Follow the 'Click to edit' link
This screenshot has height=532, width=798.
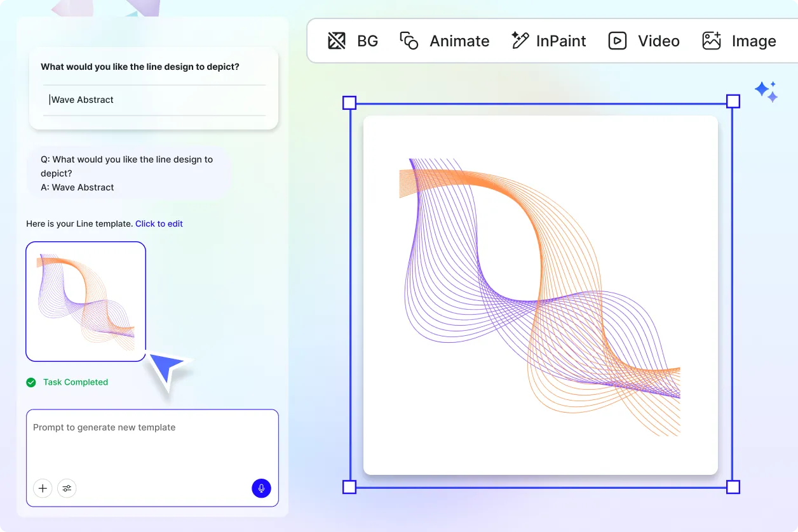coord(159,223)
